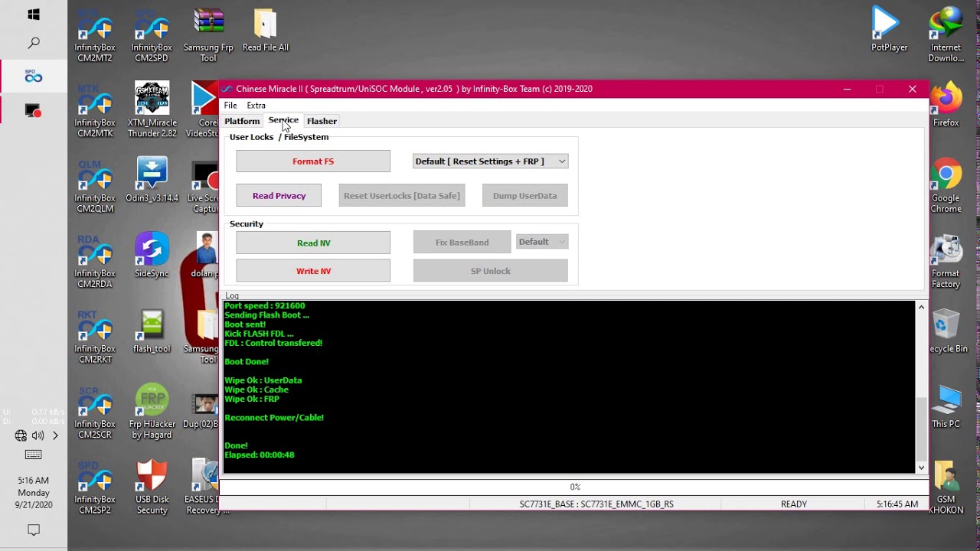
Task: Open GSM KHOKON desktop icon
Action: tap(946, 487)
